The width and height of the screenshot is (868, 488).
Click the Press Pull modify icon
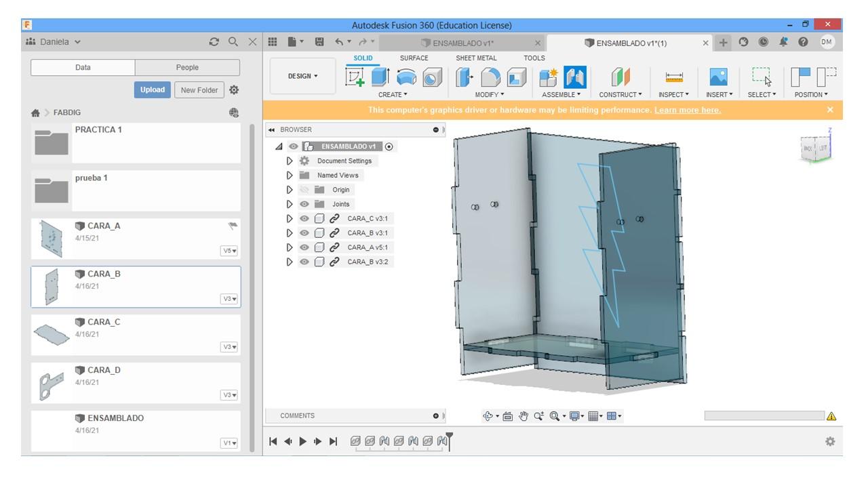pos(465,77)
